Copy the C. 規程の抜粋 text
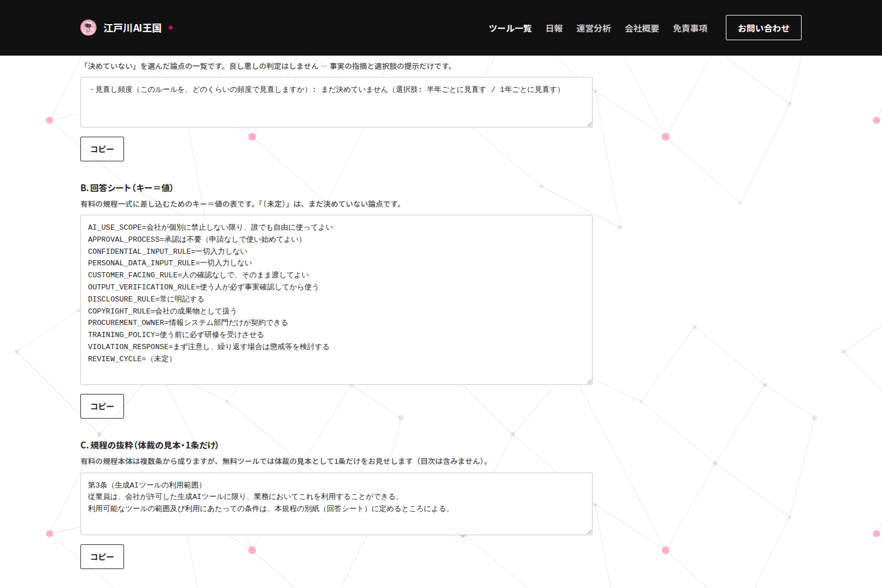The image size is (882, 588). click(x=102, y=557)
